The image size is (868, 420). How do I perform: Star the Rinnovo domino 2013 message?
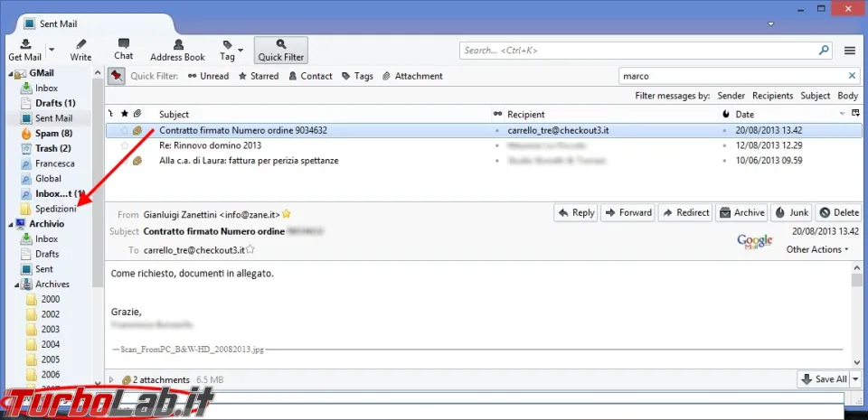click(x=125, y=145)
